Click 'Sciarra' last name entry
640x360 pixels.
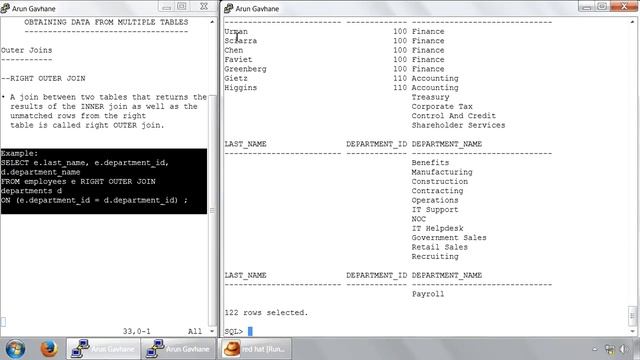click(x=241, y=40)
